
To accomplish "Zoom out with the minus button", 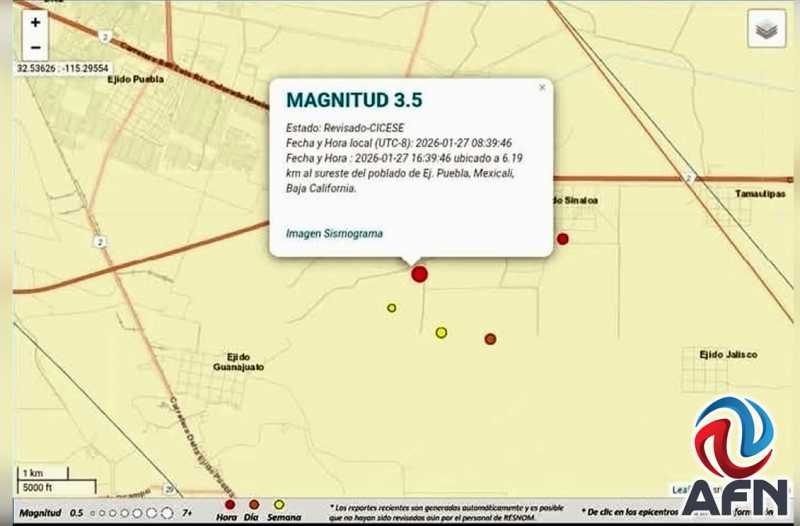I will pos(35,47).
